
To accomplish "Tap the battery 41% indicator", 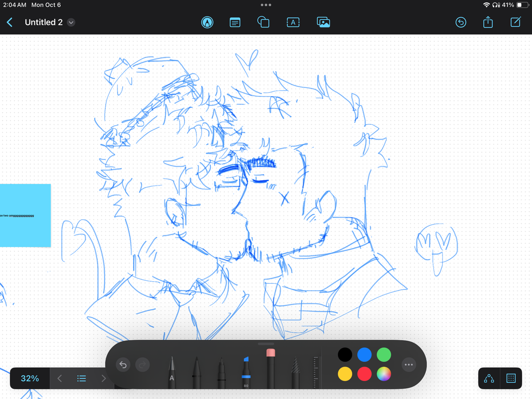I will [515, 5].
